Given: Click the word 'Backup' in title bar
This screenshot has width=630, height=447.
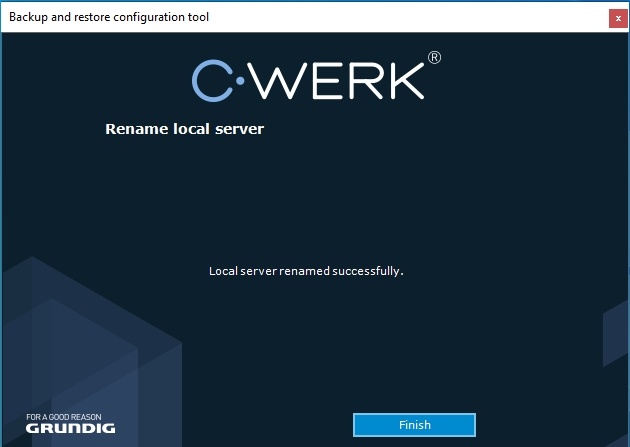Looking at the screenshot, I should [x=28, y=17].
